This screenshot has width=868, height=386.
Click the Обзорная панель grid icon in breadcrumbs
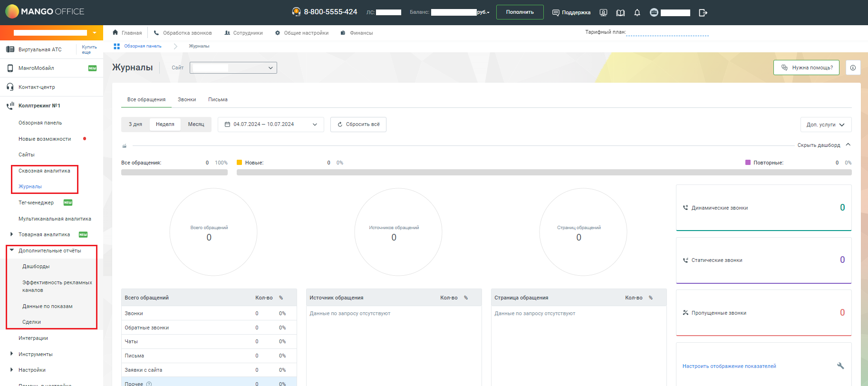pyautogui.click(x=116, y=46)
